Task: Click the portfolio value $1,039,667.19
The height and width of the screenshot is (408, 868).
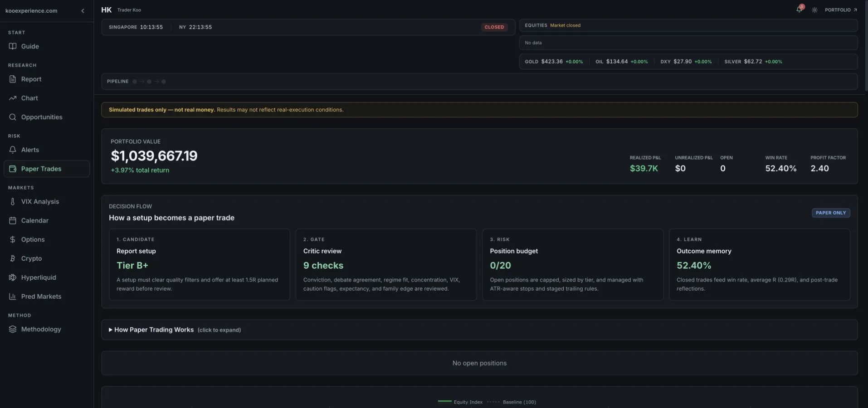Action: click(x=154, y=156)
